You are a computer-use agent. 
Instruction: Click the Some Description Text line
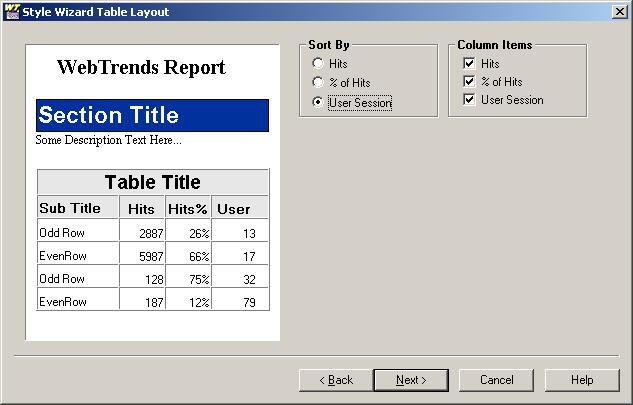(108, 140)
